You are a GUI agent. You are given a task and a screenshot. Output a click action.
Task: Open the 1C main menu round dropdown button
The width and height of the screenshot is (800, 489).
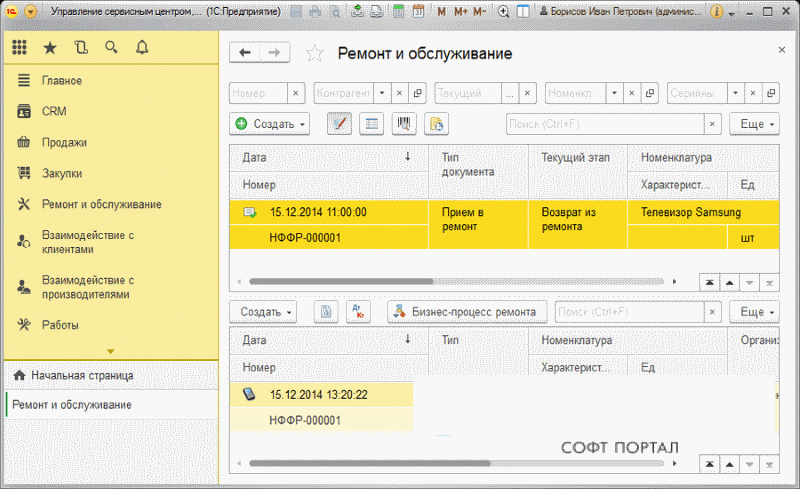point(31,11)
